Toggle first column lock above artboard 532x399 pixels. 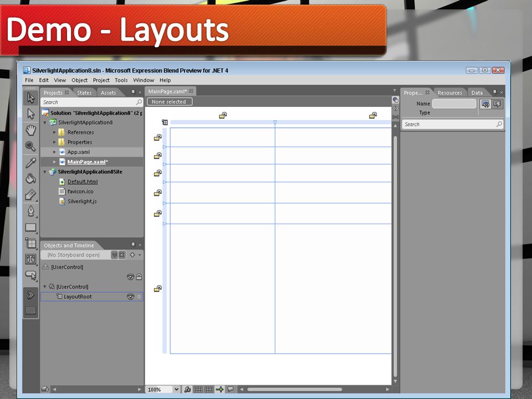[x=223, y=115]
